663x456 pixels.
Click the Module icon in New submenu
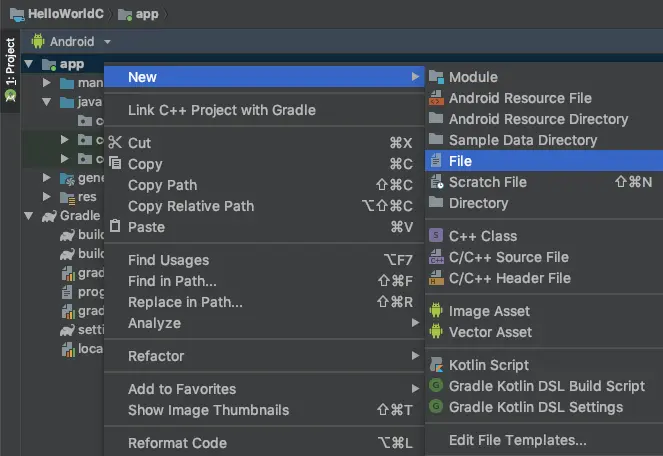[x=436, y=77]
